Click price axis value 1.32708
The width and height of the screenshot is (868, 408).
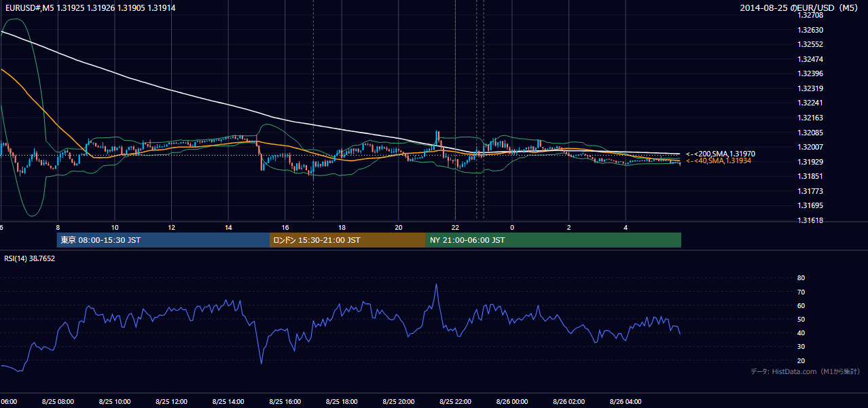click(x=810, y=15)
